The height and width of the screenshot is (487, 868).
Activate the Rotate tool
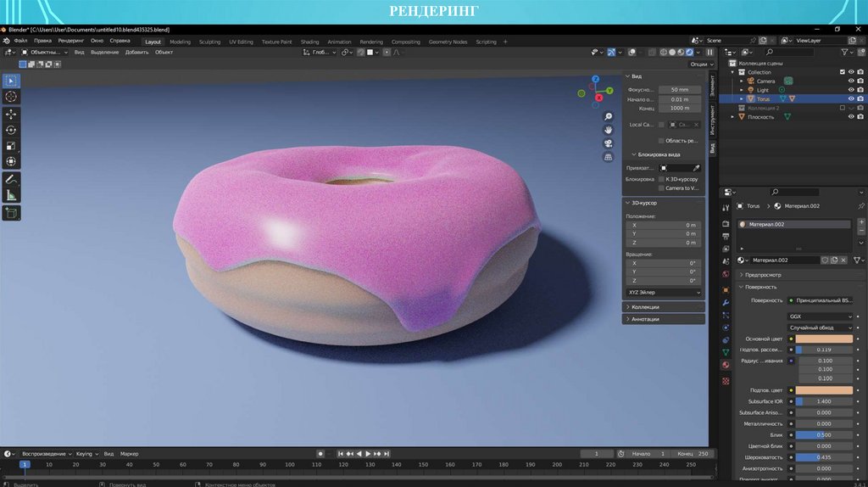click(11, 130)
